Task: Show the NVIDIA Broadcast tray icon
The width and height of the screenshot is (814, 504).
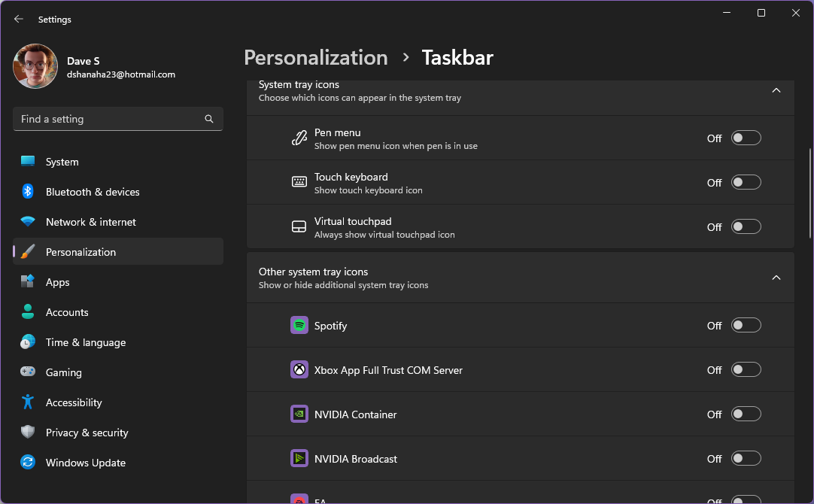Action: (x=746, y=458)
